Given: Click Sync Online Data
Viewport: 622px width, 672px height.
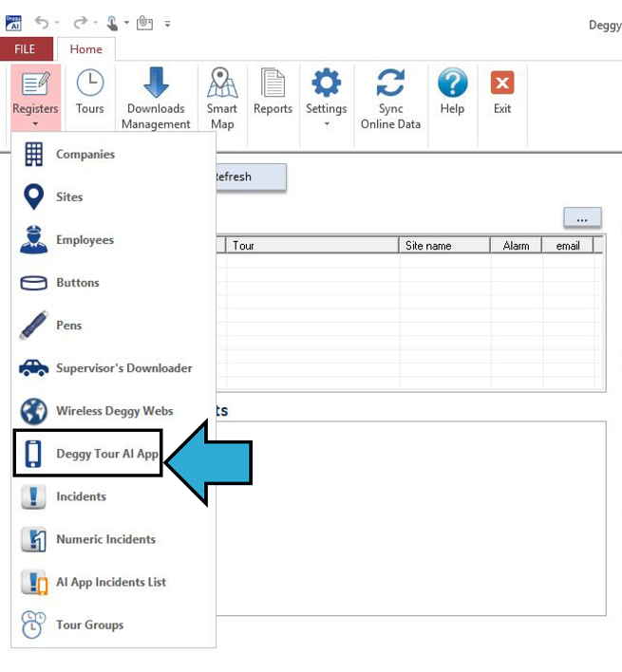Looking at the screenshot, I should pos(390,98).
